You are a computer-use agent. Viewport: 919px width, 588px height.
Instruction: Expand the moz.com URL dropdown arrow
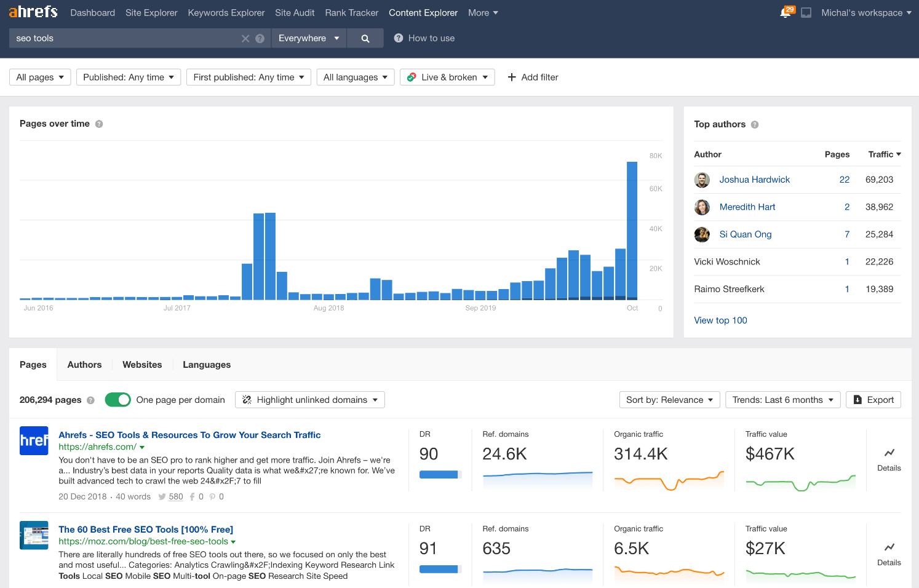pyautogui.click(x=233, y=542)
